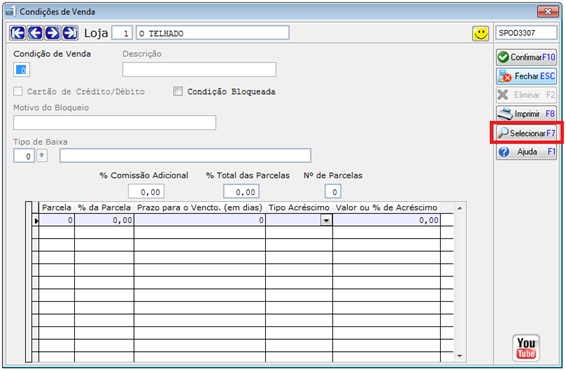Click the Tipo Acréscimo column header
The image size is (566, 371).
click(x=299, y=208)
